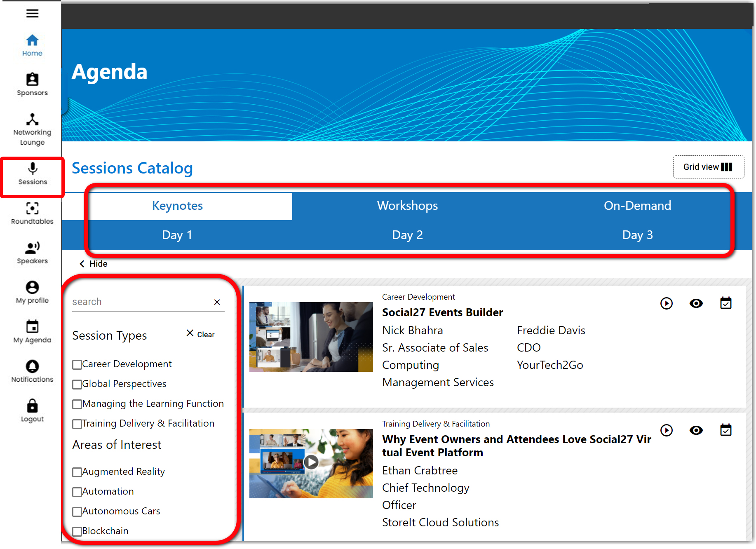Image resolution: width=756 pixels, height=549 pixels.
Task: Check the Career Development filter
Action: 77,365
